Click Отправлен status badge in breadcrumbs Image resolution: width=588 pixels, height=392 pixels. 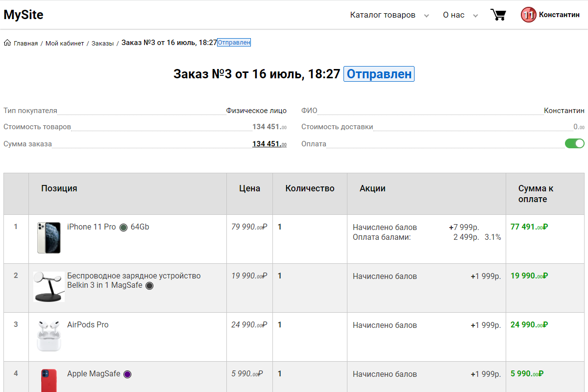[234, 43]
